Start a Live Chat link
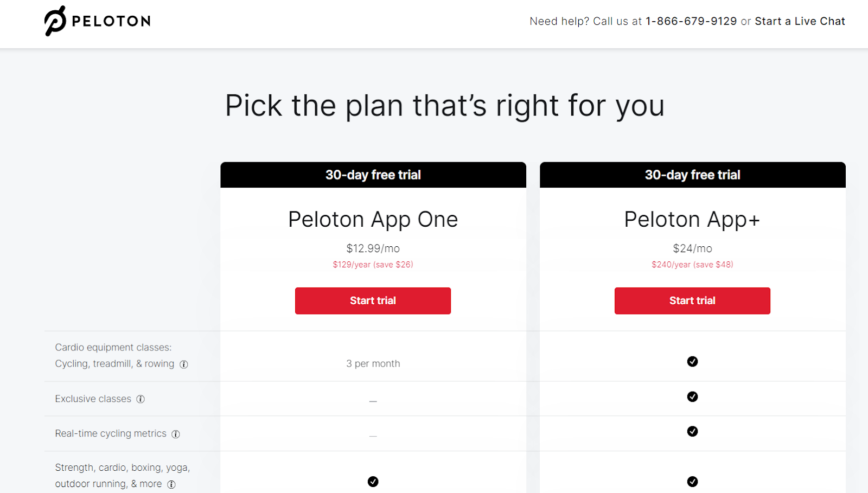This screenshot has width=868, height=493. click(800, 21)
